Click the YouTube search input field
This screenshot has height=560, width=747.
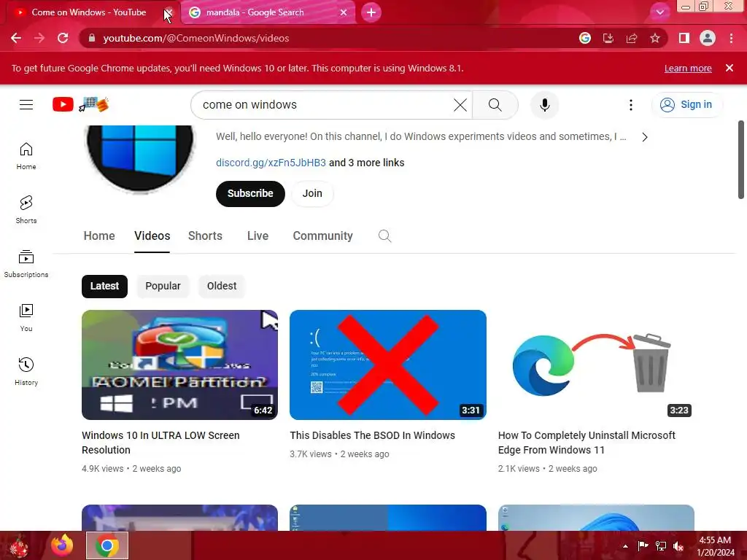(324, 105)
